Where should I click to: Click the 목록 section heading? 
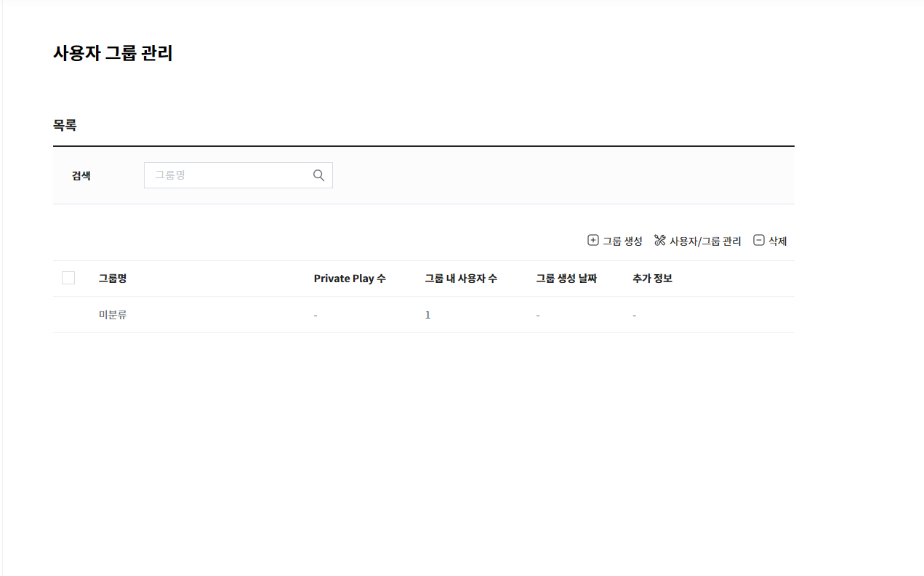pos(65,125)
